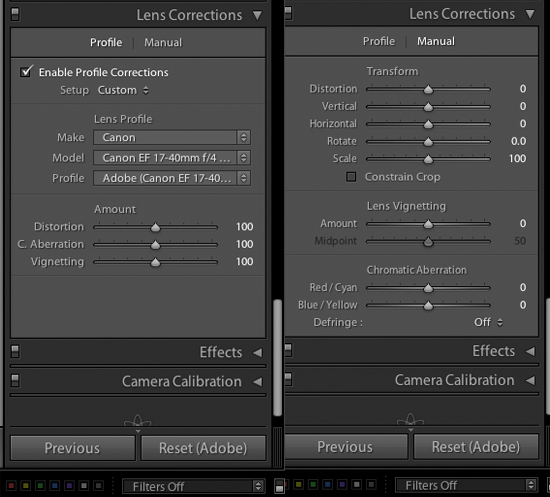Select Manual tab in the Manual-view panel
This screenshot has width=550, height=497.
(436, 41)
